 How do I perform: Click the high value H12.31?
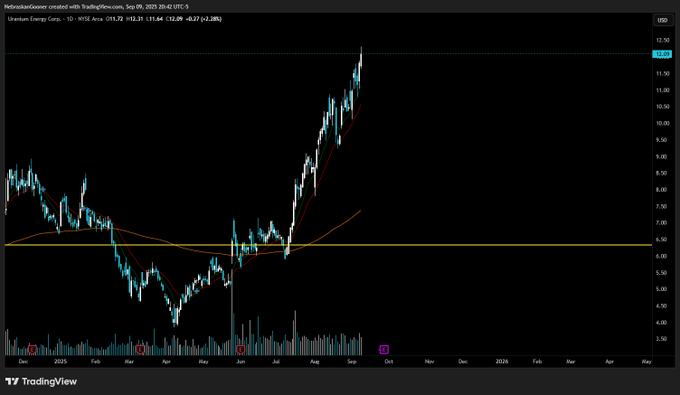click(134, 19)
